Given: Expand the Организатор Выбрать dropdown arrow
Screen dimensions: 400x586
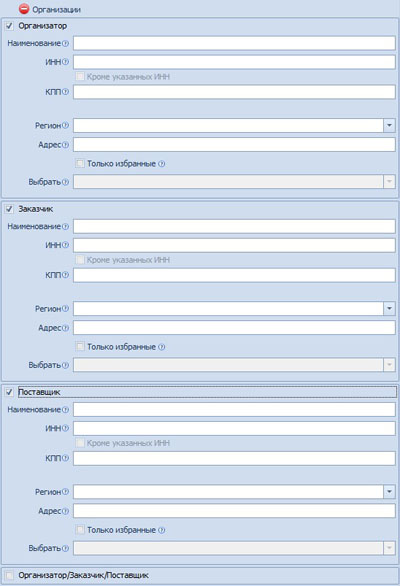Looking at the screenshot, I should click(389, 182).
